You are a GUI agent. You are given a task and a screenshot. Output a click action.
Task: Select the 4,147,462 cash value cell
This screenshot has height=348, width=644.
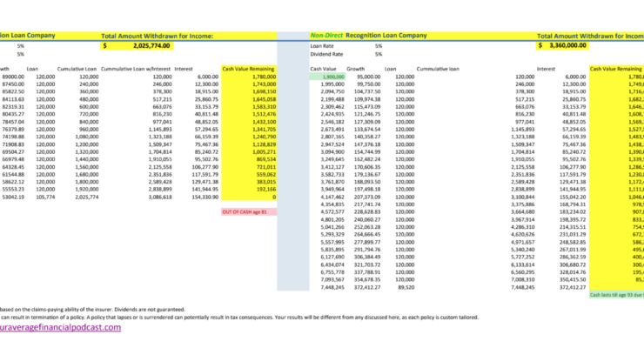click(x=332, y=197)
